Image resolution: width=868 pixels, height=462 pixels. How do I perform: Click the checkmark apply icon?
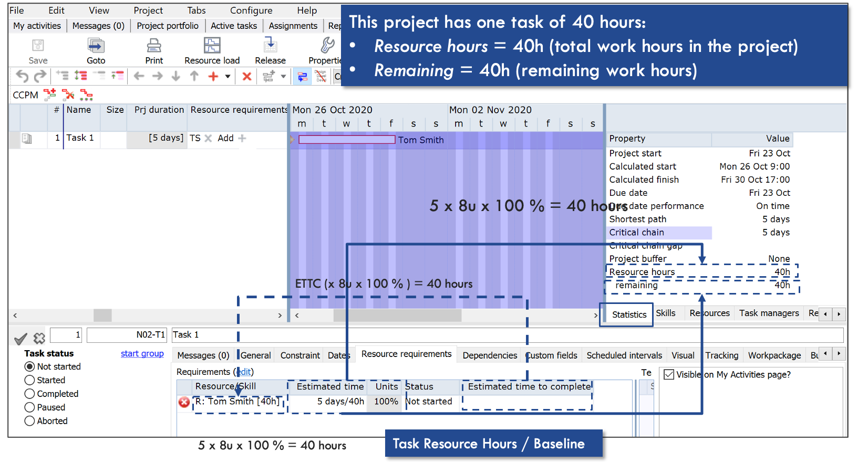point(20,339)
